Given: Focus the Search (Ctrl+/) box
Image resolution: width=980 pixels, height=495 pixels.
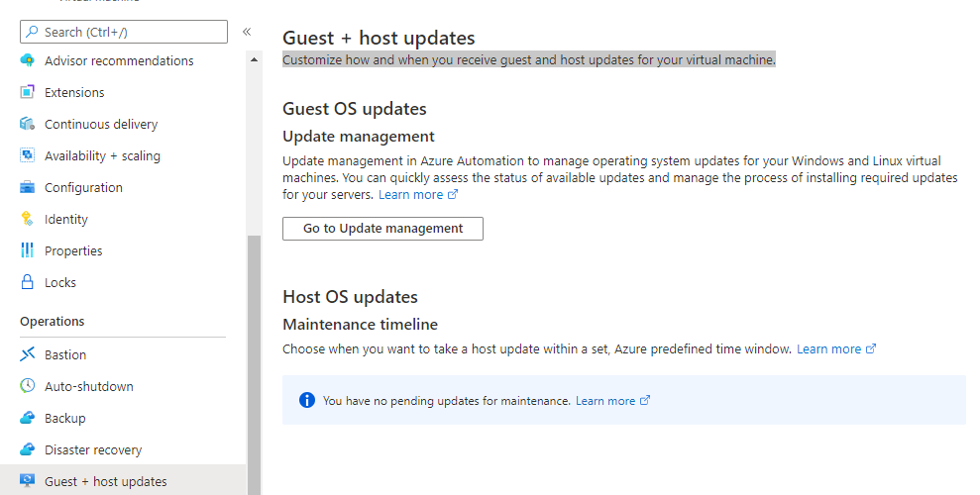Looking at the screenshot, I should (x=124, y=32).
